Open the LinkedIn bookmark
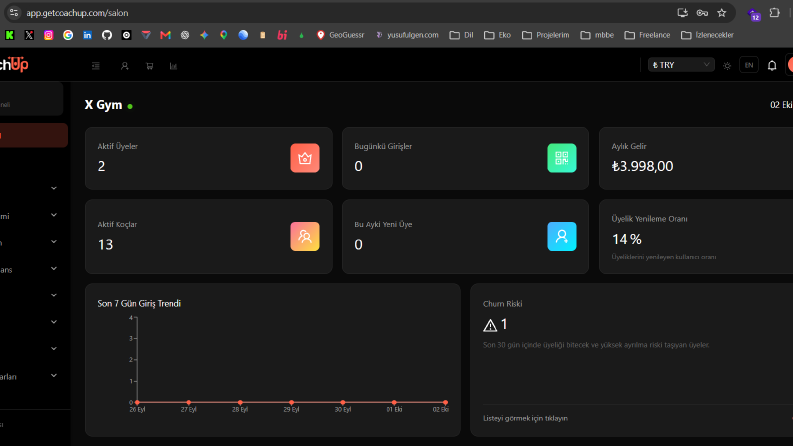The width and height of the screenshot is (793, 446). 87,35
